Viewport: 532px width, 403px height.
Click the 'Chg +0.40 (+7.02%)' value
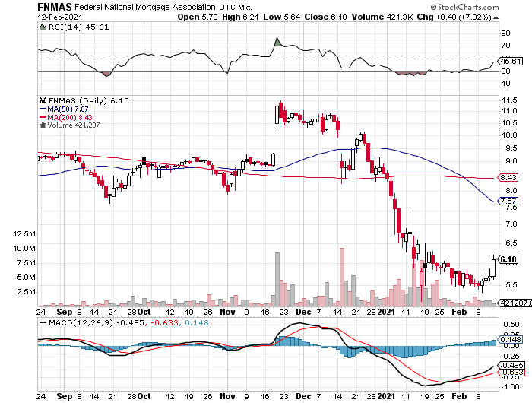tap(454, 17)
